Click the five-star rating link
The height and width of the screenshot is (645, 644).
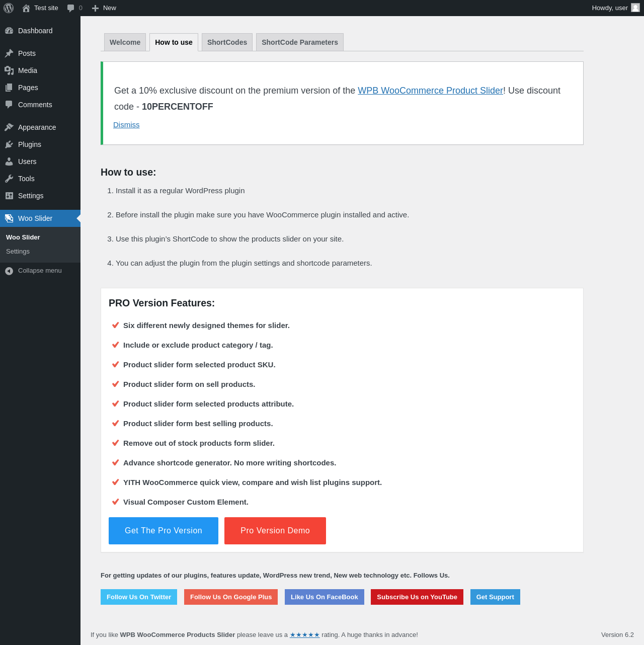point(305,635)
